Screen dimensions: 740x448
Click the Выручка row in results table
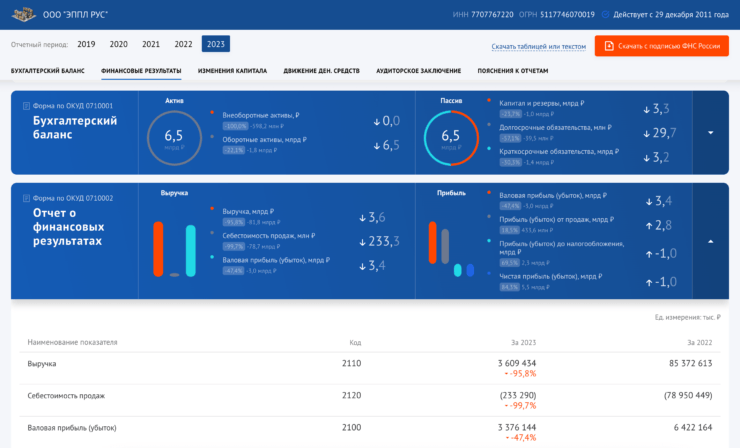coord(42,364)
